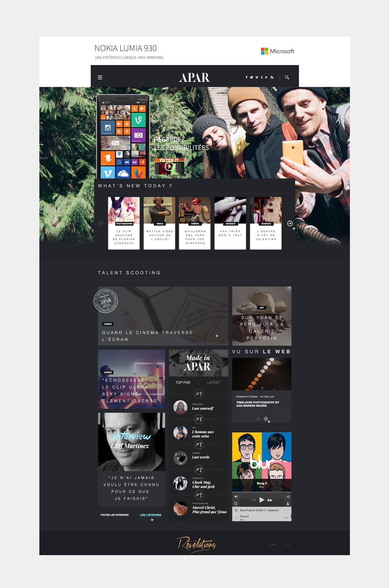
Task: Switch to the Top Five tab
Action: (183, 382)
